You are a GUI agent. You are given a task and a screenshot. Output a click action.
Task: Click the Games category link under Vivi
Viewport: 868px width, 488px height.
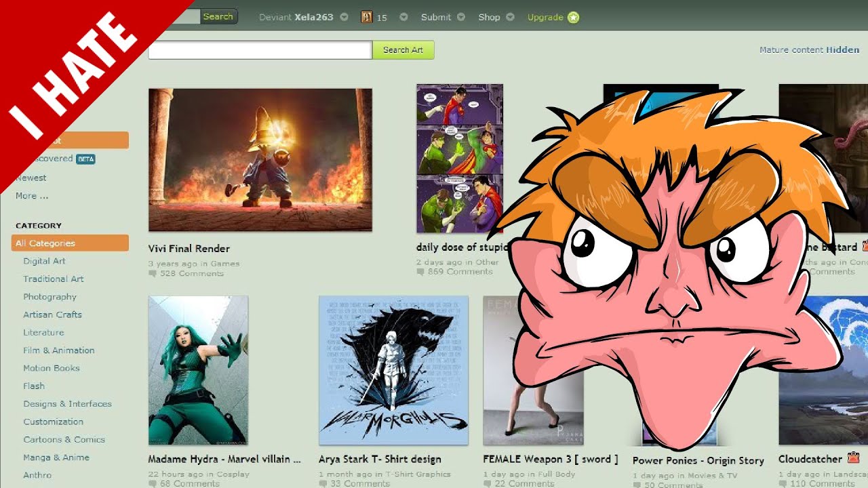tap(225, 264)
